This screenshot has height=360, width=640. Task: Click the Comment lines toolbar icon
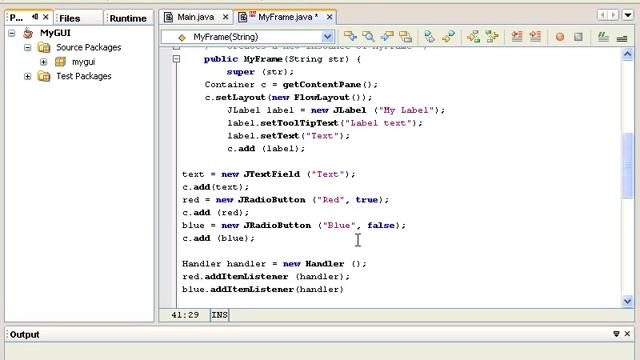pyautogui.click(x=603, y=37)
